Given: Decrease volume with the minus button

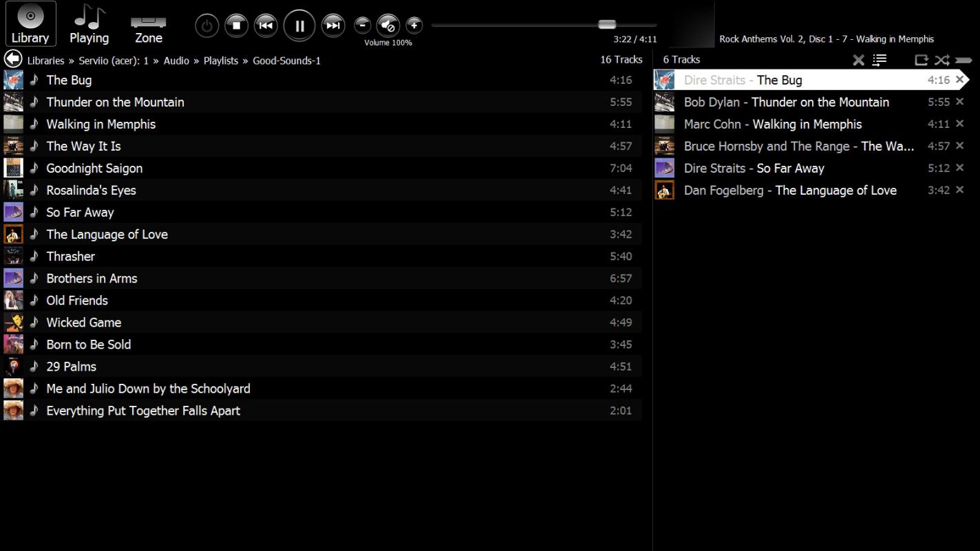Looking at the screenshot, I should (362, 25).
